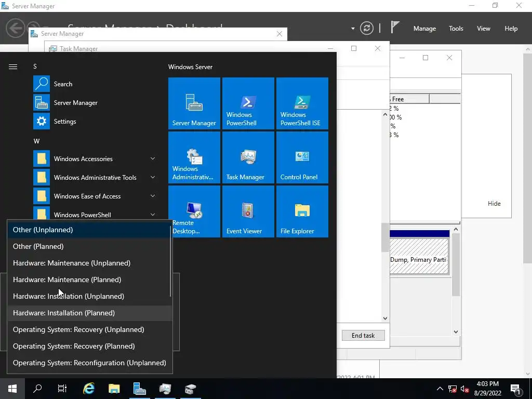The image size is (532, 399).
Task: Click the Search app in the list
Action: [x=95, y=84]
